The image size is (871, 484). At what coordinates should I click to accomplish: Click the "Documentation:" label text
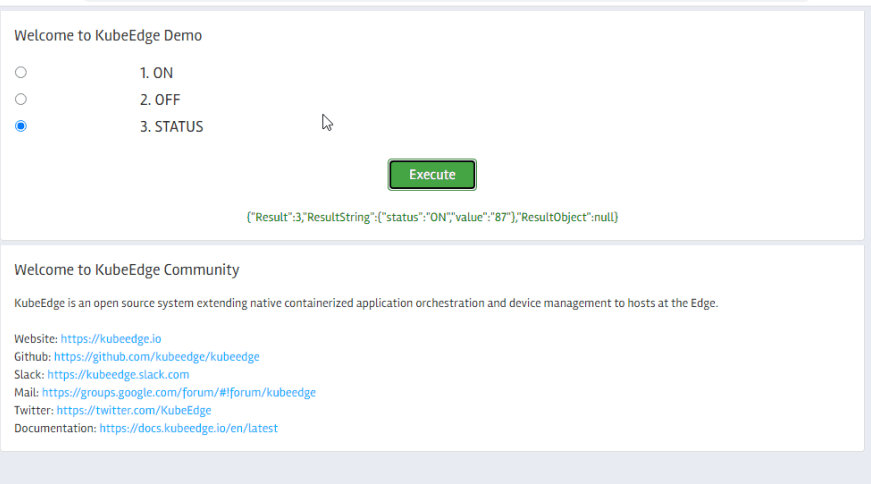tap(55, 429)
